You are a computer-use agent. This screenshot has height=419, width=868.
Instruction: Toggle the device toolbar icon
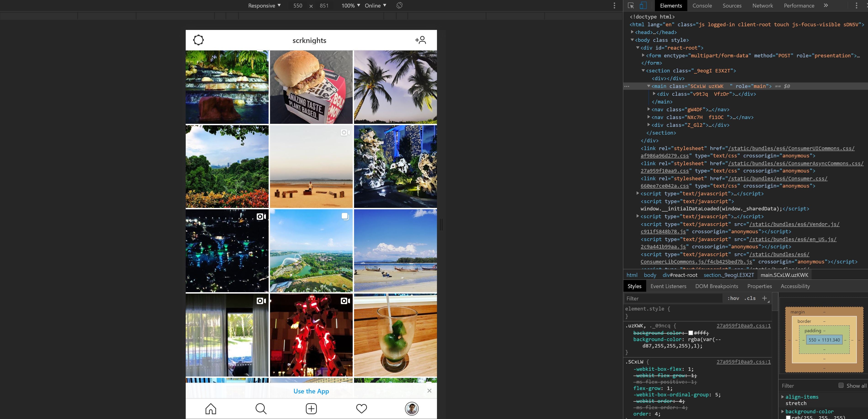[643, 5]
